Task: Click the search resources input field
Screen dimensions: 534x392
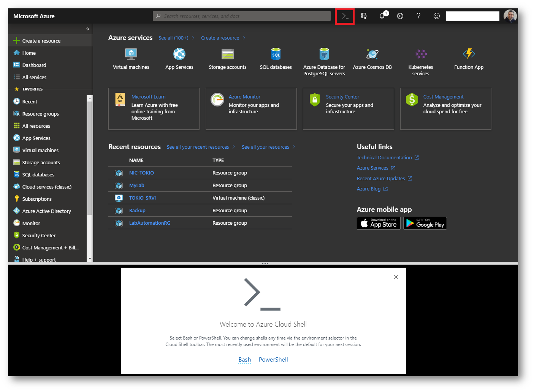Action: pyautogui.click(x=242, y=16)
